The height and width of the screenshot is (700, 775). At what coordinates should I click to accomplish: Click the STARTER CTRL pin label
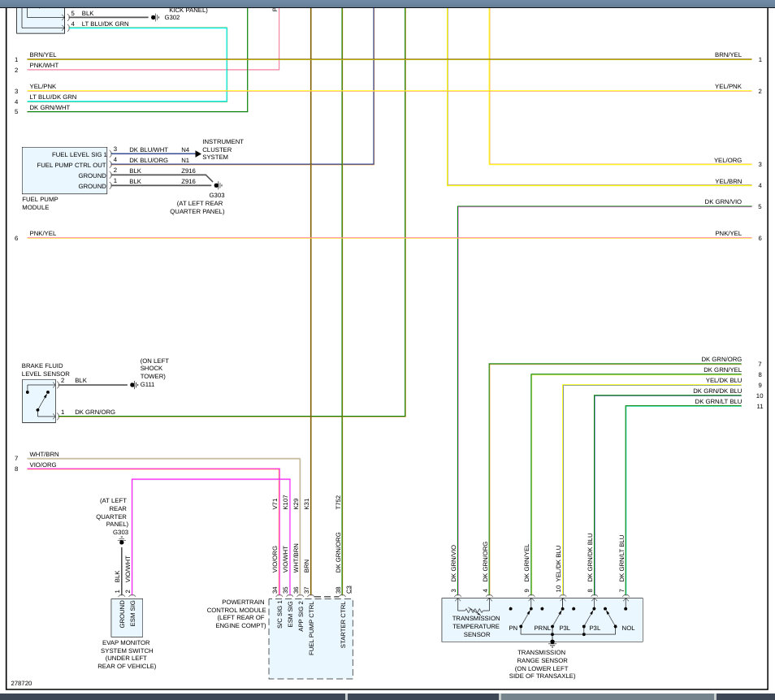pos(343,625)
